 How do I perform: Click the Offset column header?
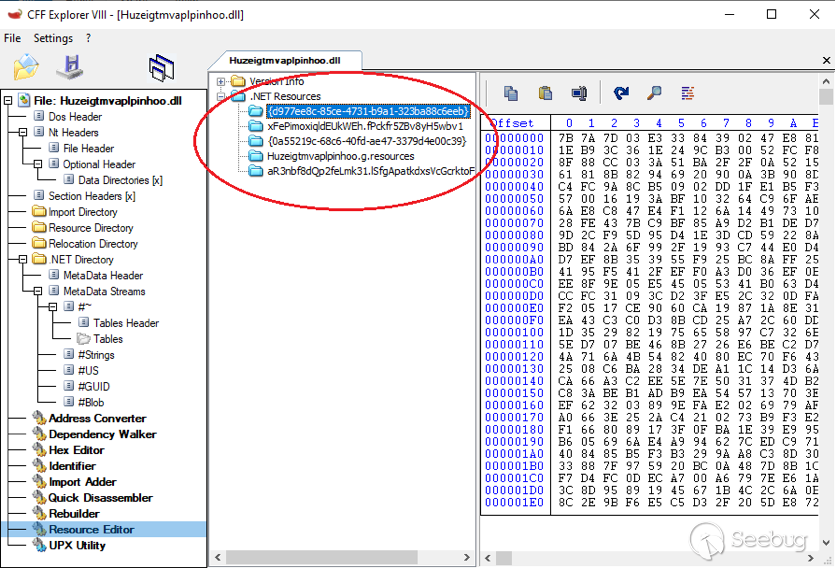[515, 123]
